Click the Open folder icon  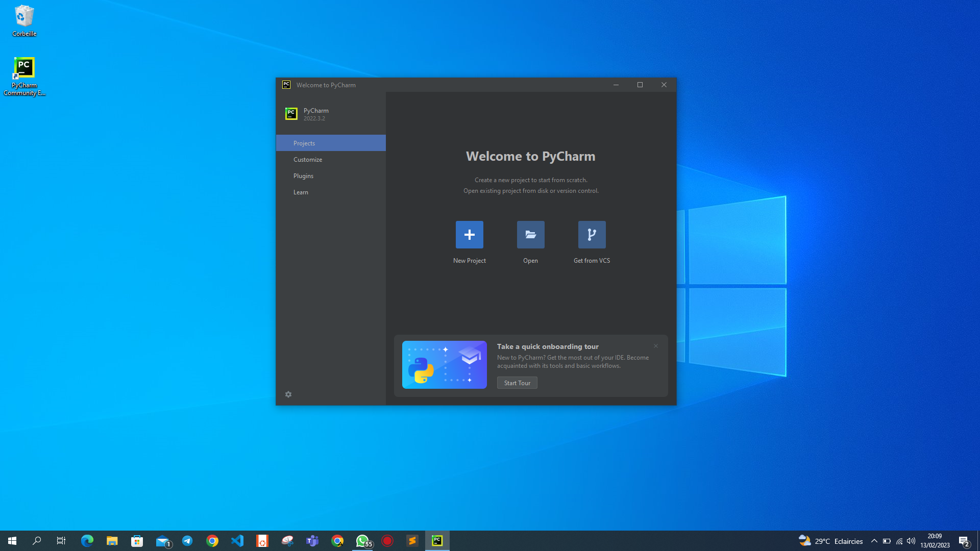(530, 235)
